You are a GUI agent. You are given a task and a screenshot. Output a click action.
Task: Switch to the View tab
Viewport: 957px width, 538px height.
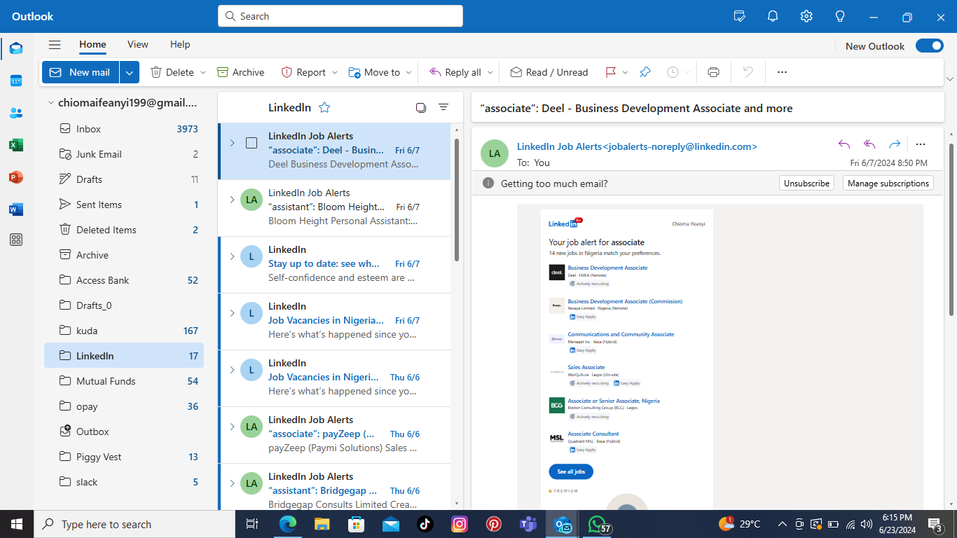pyautogui.click(x=137, y=45)
